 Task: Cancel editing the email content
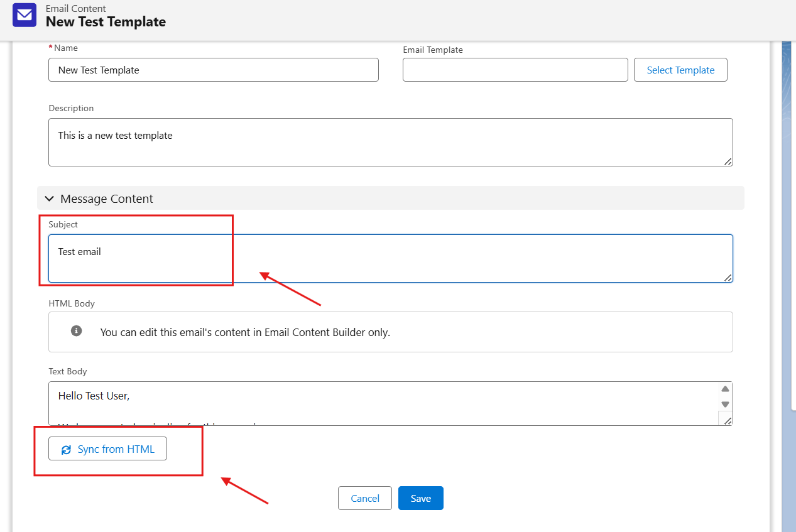(x=364, y=498)
